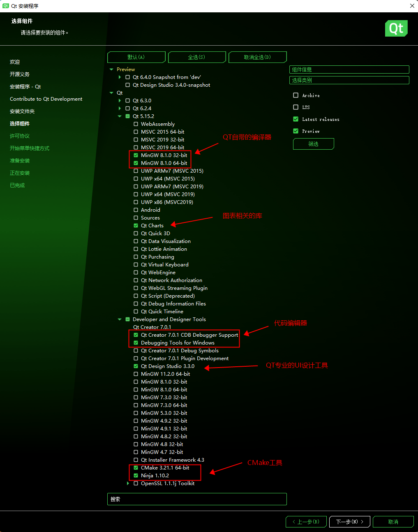Click the 搜索 search field
The image size is (418, 532).
click(x=197, y=499)
